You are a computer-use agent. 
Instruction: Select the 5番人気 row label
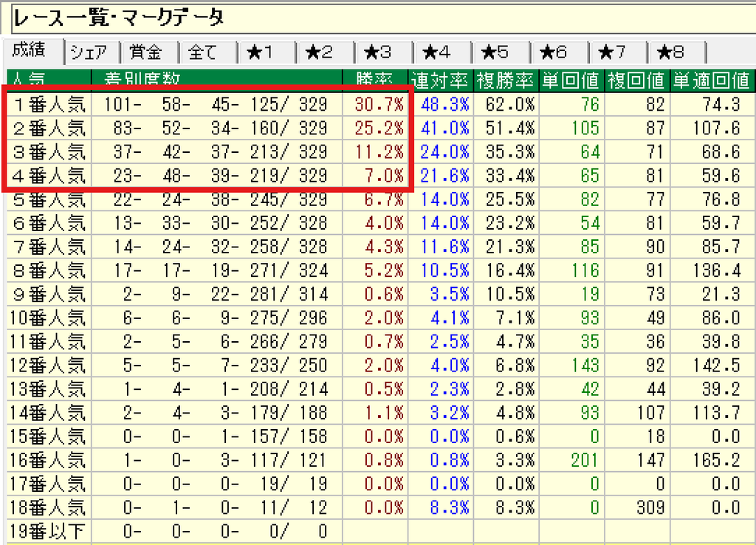49,199
